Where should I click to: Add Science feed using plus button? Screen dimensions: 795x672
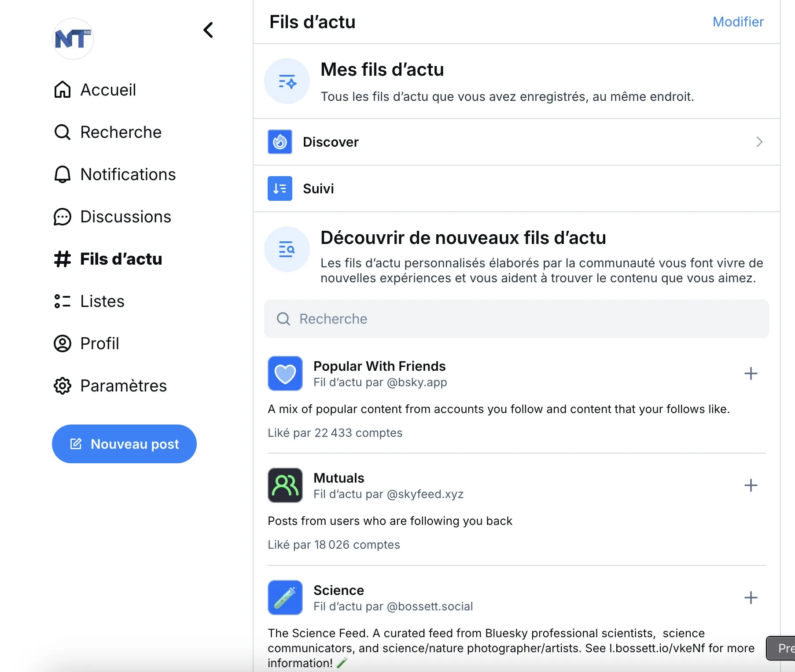coord(751,598)
